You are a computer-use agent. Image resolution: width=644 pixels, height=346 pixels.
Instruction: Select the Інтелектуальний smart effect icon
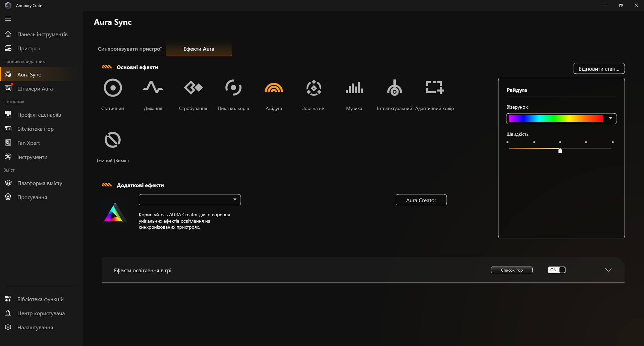tap(394, 88)
